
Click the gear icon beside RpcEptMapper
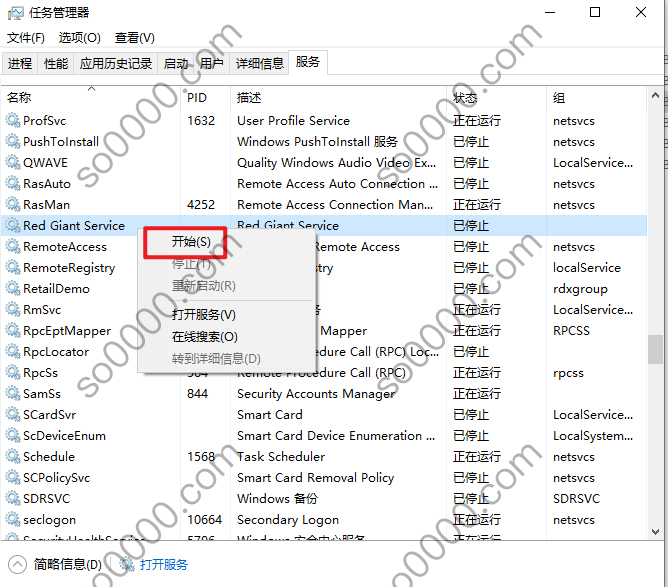pyautogui.click(x=13, y=330)
